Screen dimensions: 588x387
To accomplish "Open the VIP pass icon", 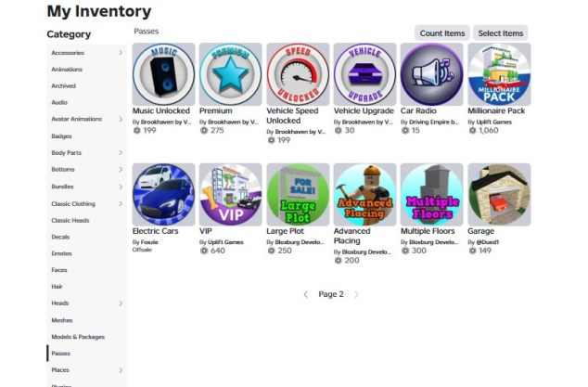I will (x=231, y=195).
